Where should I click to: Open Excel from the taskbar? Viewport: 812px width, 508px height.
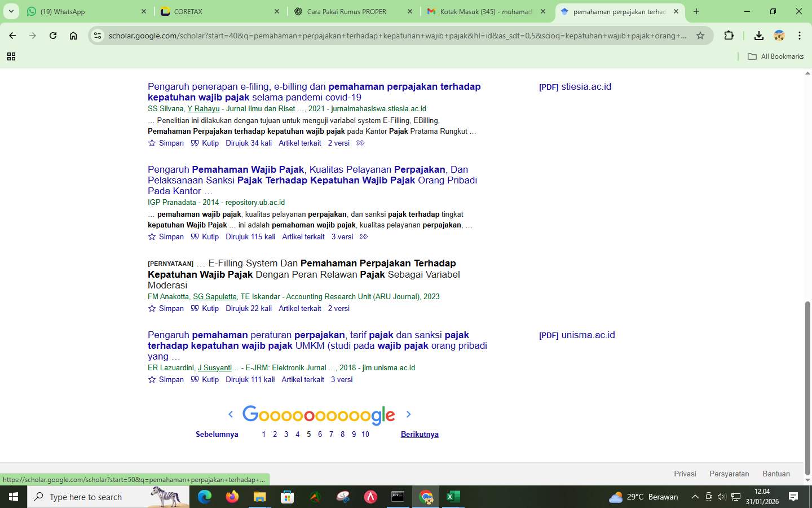click(453, 497)
